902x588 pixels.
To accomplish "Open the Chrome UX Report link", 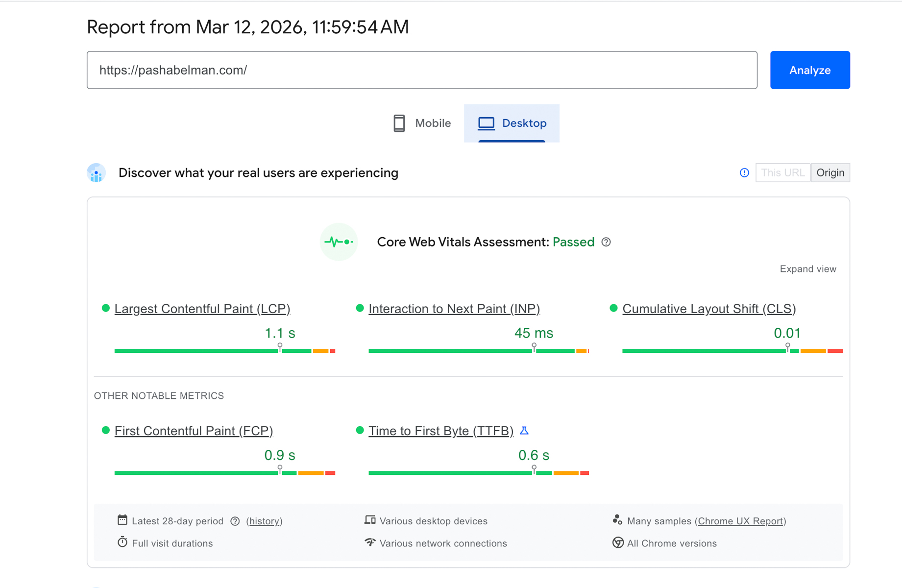I will [x=740, y=521].
